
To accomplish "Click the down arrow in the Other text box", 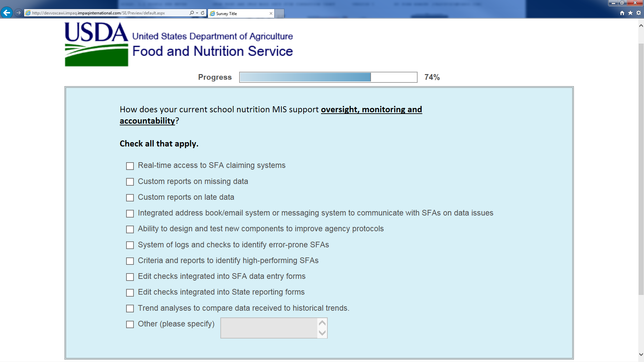I will (322, 333).
